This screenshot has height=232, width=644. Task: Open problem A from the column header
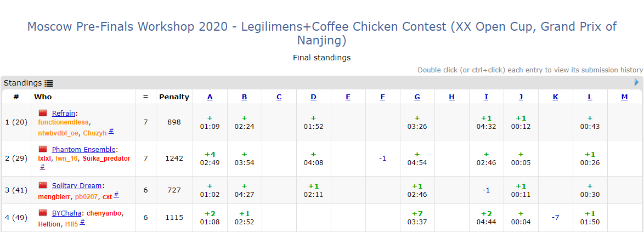(x=210, y=97)
